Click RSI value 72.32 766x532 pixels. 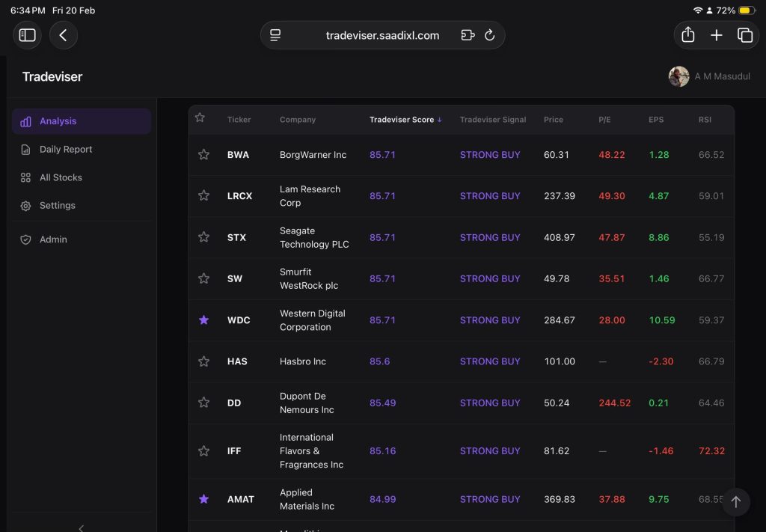711,451
